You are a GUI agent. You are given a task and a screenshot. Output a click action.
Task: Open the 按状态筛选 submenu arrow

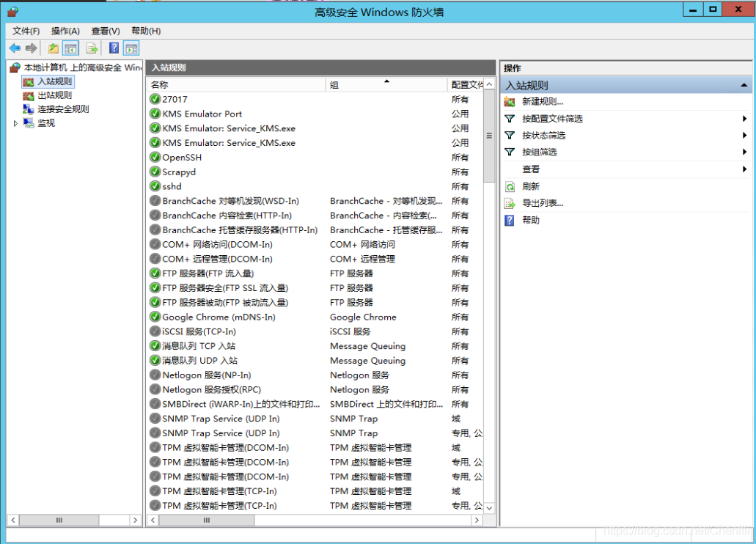pos(744,136)
